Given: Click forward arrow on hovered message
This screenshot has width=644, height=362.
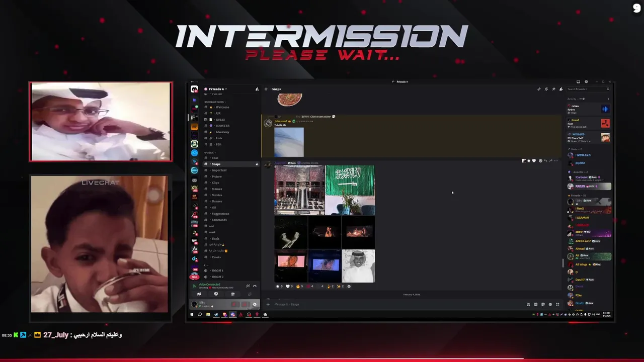Looking at the screenshot, I should pos(551,161).
